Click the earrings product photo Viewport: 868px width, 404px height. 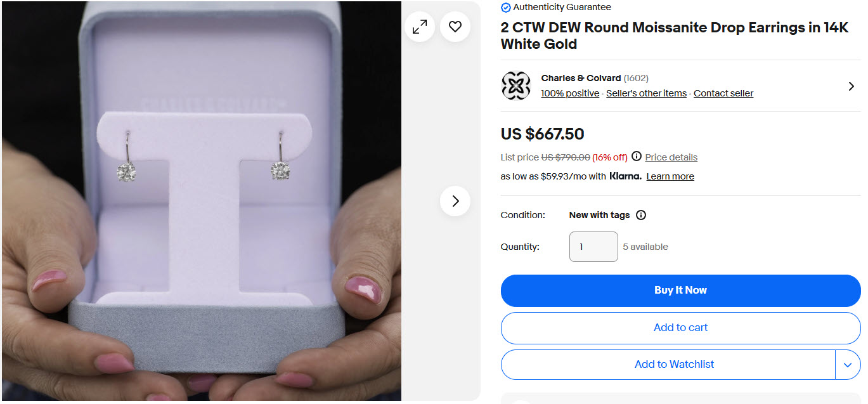[201, 202]
